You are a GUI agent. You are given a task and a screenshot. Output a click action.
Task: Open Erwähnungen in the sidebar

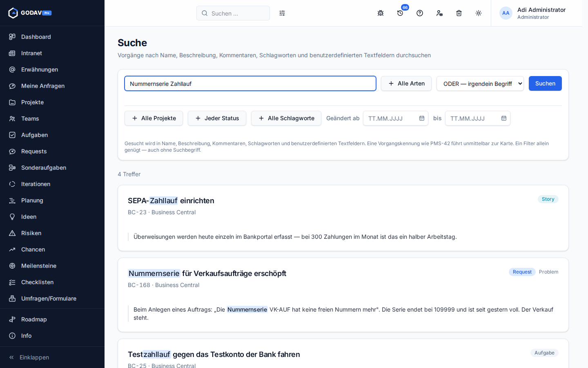coord(52,70)
